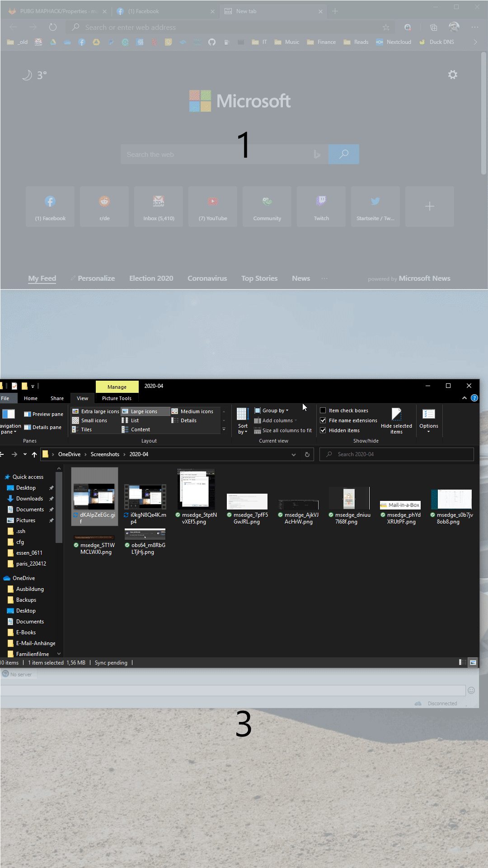Viewport: 488px width, 868px height.
Task: Open Nextcloud bookmark in favorites bar
Action: 394,42
